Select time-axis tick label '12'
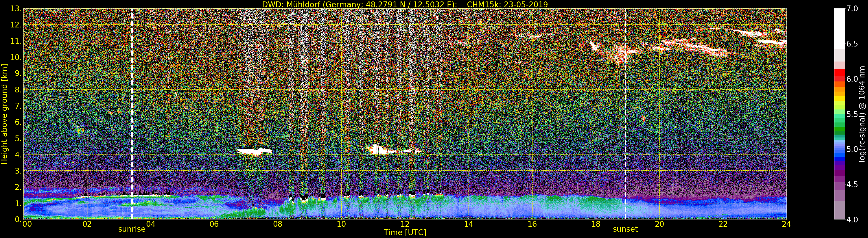Screen dimensions: 868x238 click(405, 224)
